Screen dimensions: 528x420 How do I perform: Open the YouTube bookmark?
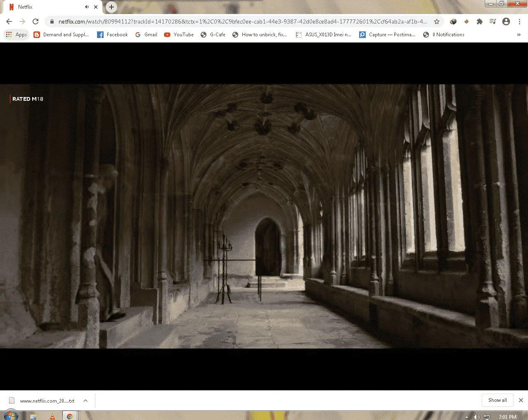pos(179,35)
